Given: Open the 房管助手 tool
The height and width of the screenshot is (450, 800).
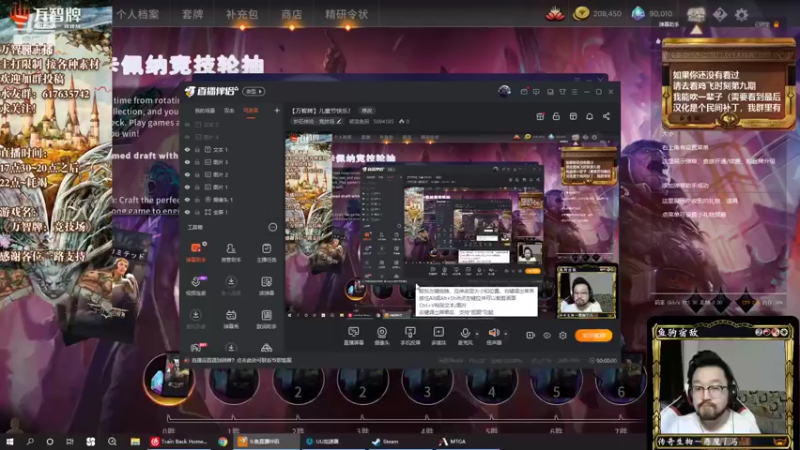Looking at the screenshot, I should [231, 252].
